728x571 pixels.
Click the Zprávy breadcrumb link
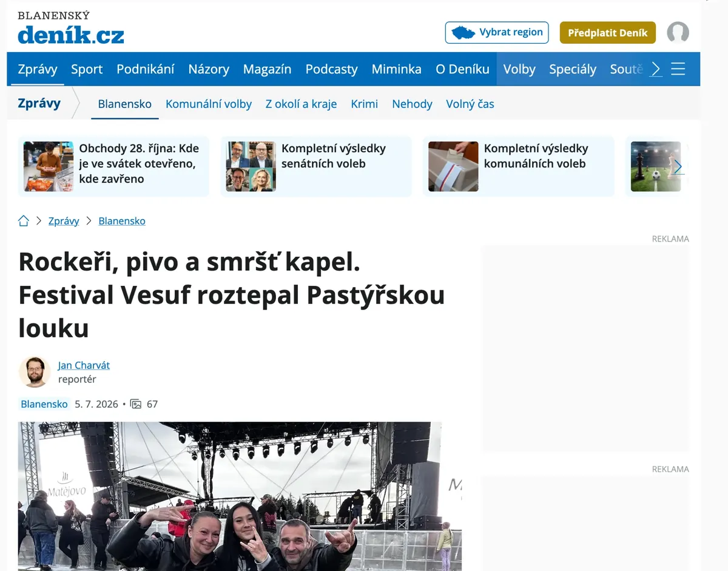[x=64, y=221]
